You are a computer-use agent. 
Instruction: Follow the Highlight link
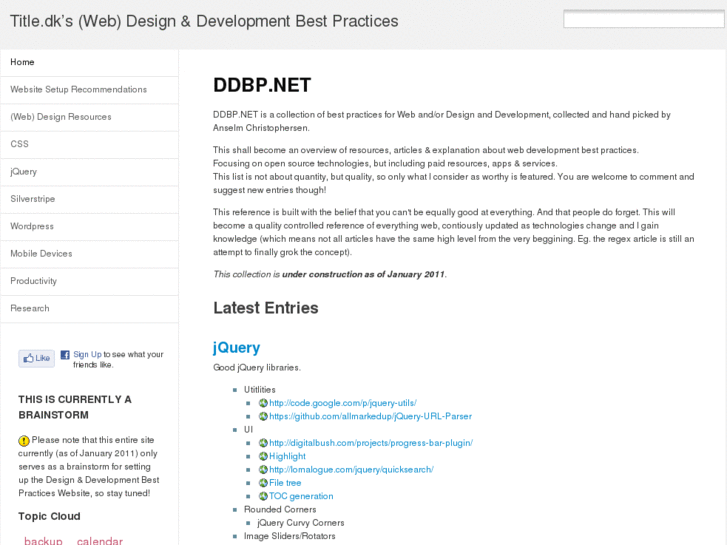287,456
